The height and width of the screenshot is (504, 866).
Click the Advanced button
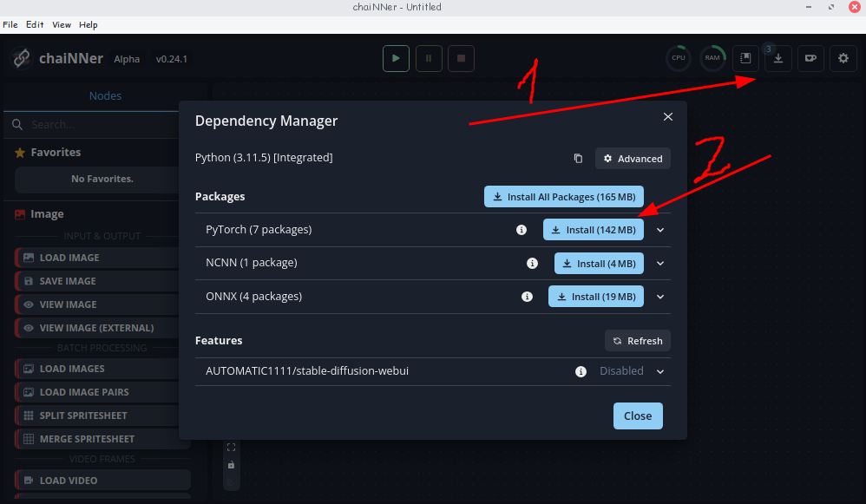click(633, 159)
